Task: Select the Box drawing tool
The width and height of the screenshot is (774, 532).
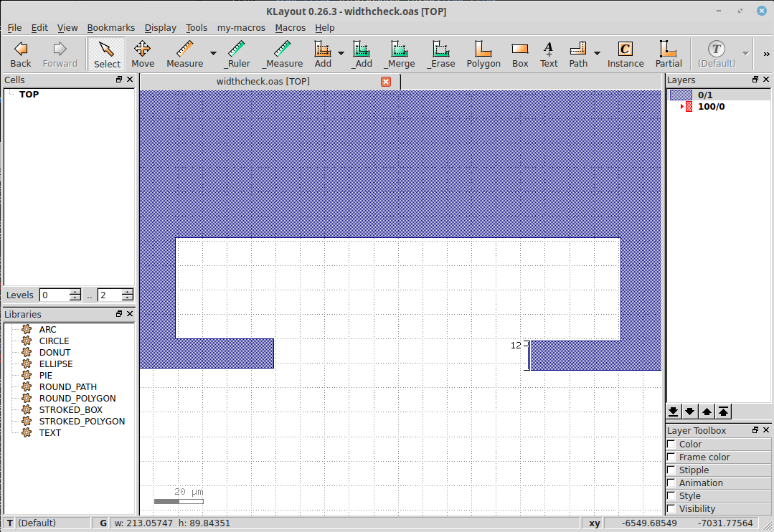Action: [x=519, y=54]
